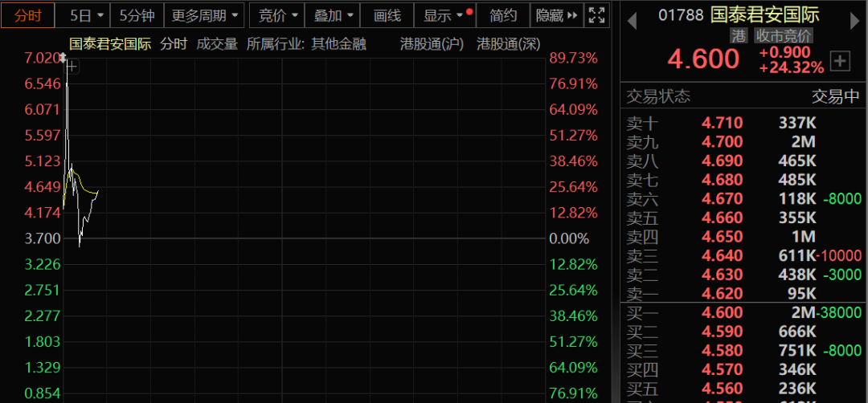This screenshot has width=868, height=403.
Task: Select the 卖八 price 4.690
Action: pos(723,161)
